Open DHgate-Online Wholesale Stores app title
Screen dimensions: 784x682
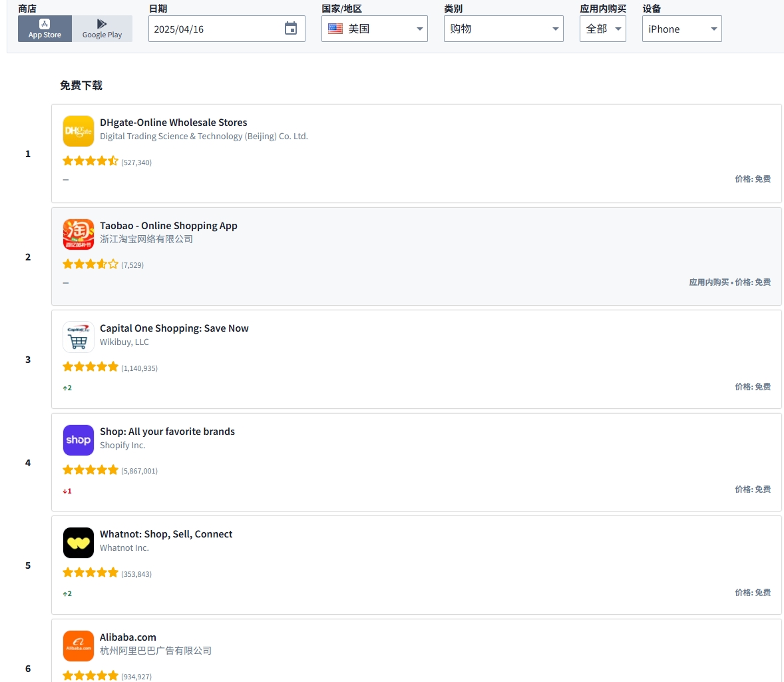(x=174, y=123)
